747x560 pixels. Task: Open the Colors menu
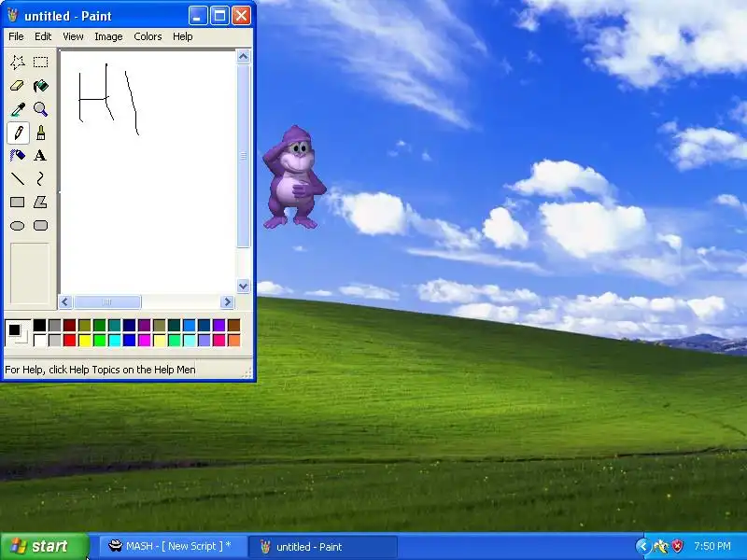coord(148,36)
